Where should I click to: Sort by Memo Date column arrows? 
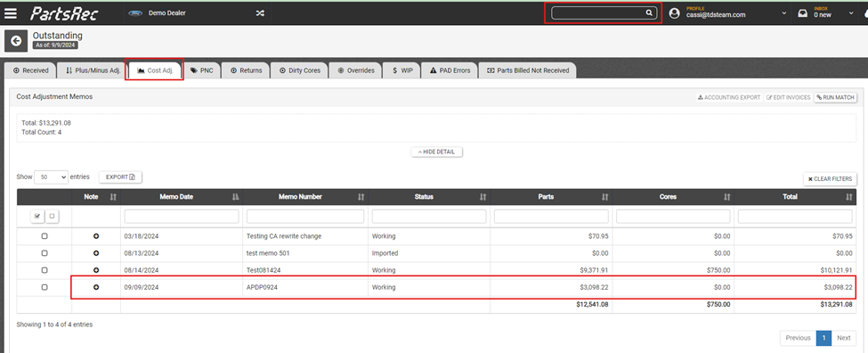click(x=235, y=197)
